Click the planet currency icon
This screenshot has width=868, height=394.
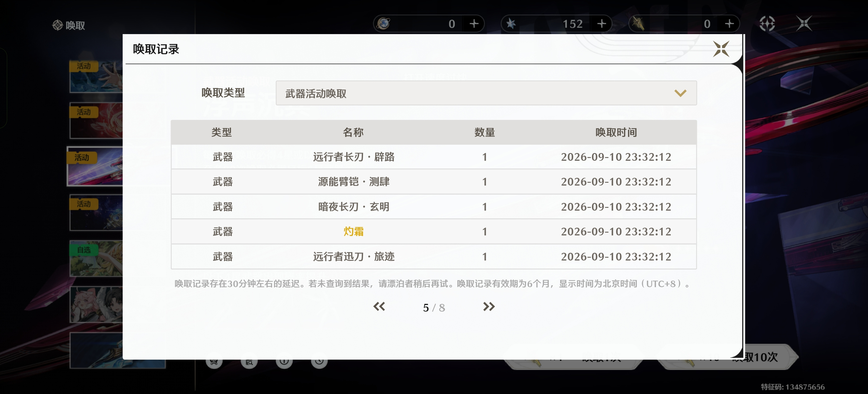pyautogui.click(x=383, y=24)
